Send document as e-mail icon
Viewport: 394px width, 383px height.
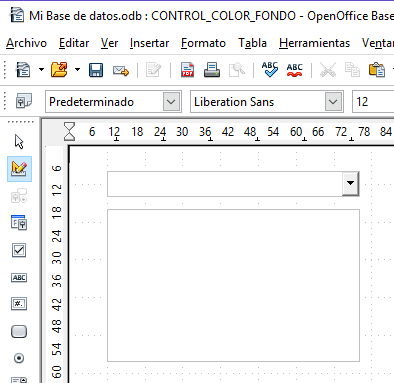point(121,70)
